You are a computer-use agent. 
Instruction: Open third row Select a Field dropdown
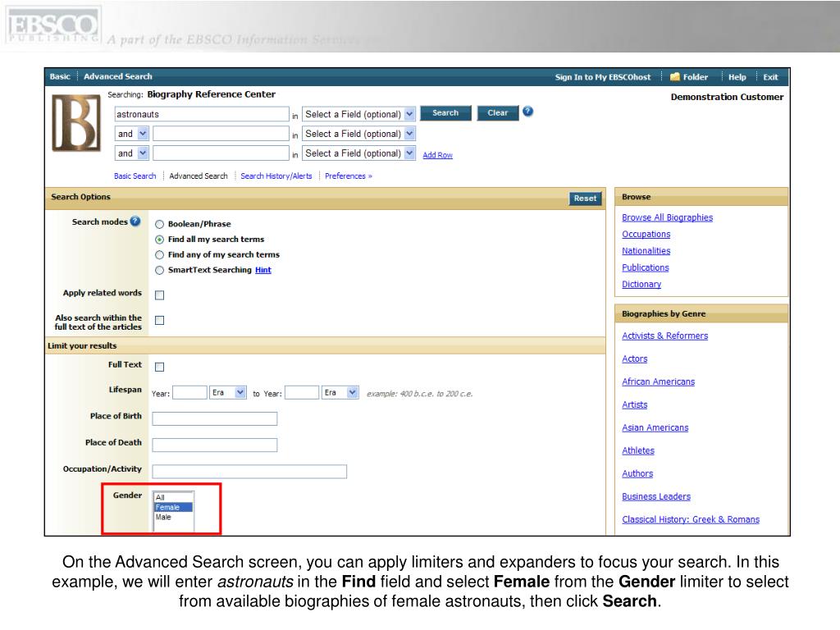click(359, 153)
